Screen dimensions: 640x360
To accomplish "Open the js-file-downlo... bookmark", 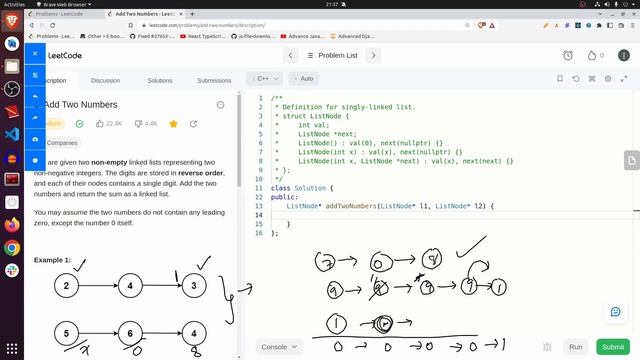I will [x=253, y=36].
